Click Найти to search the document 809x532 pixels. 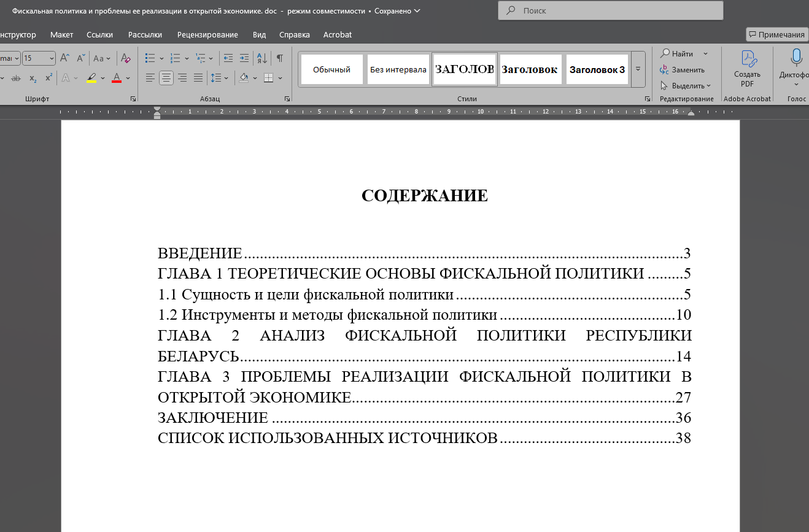[677, 53]
